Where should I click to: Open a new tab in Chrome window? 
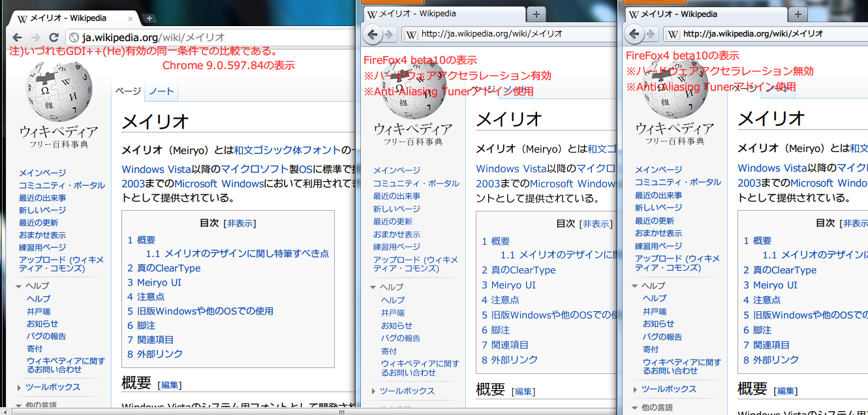coord(149,18)
